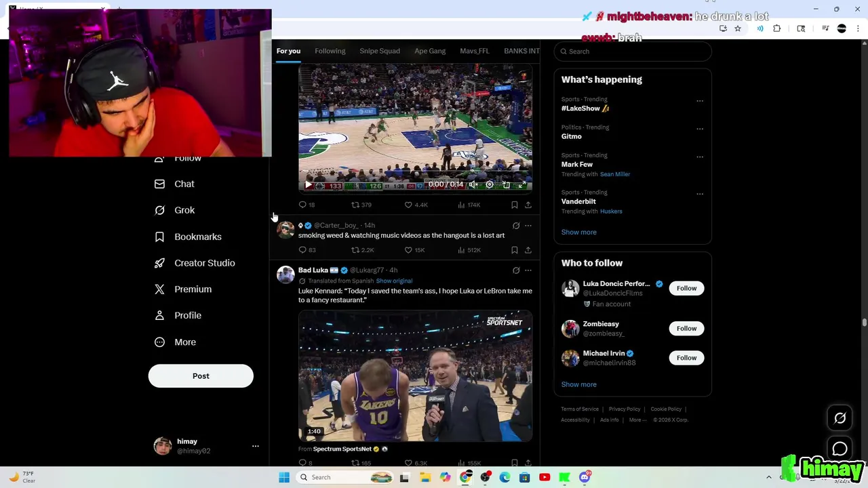This screenshot has width=868, height=488.
Task: Like the post with 4.4K likes
Action: 416,205
